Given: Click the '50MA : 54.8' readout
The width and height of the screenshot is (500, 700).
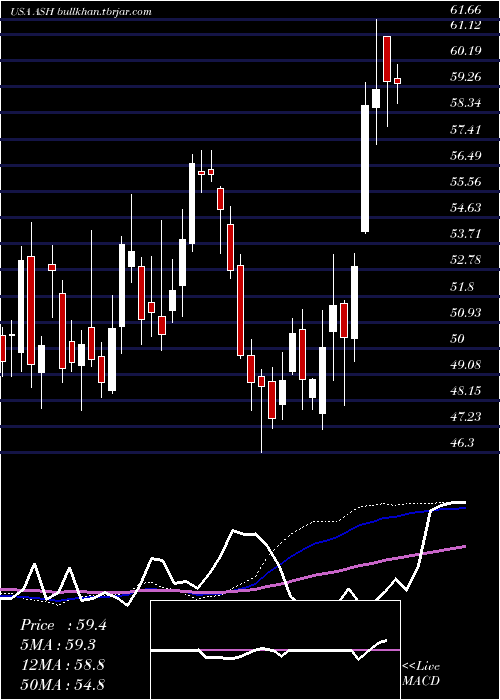Looking at the screenshot, I should [x=62, y=684].
